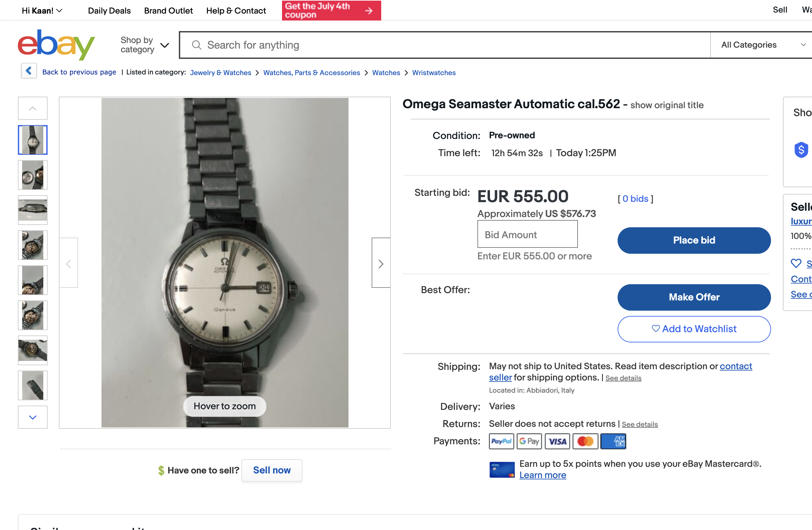Open the All Categories dropdown
Screen dimensions: 812x530
[x=763, y=45]
